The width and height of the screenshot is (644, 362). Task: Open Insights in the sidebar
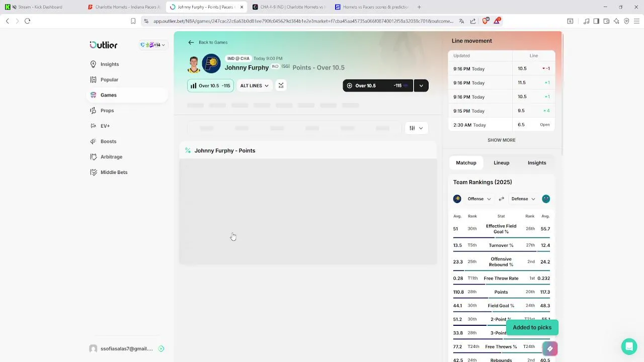109,64
